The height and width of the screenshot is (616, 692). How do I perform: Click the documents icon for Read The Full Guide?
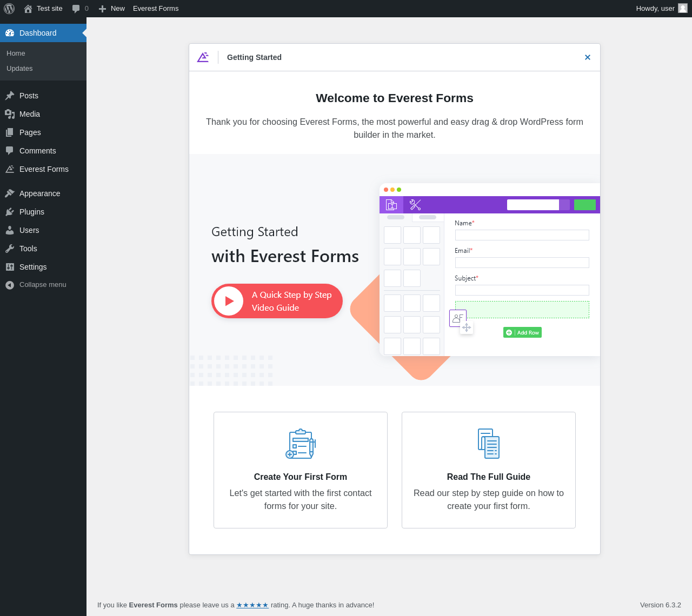point(489,444)
